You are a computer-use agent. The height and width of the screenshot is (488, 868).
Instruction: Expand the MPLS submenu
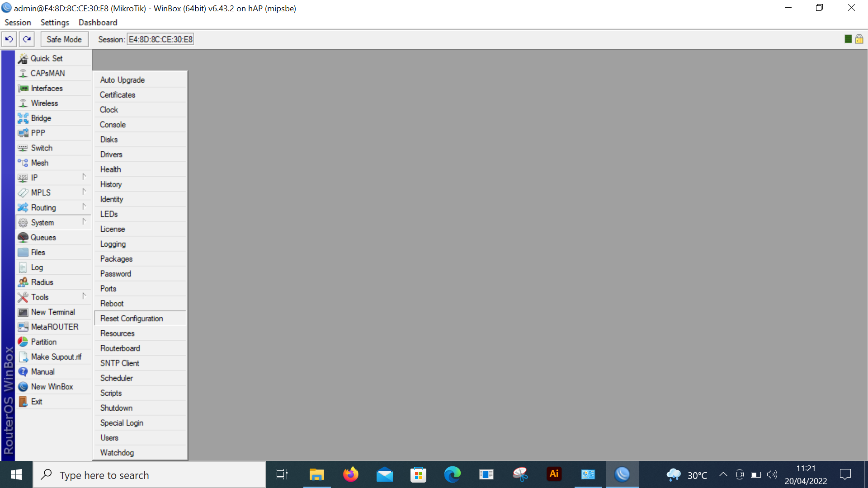54,192
